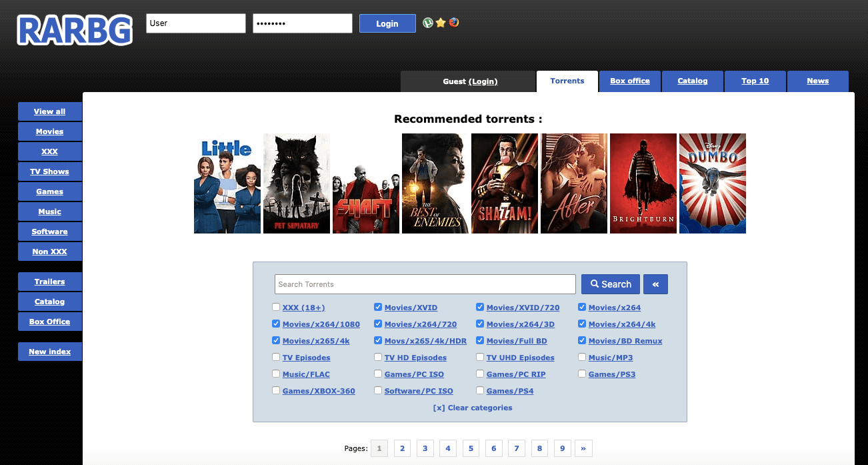This screenshot has width=868, height=465.
Task: Check the Music/MP3 checkbox
Action: (x=582, y=358)
